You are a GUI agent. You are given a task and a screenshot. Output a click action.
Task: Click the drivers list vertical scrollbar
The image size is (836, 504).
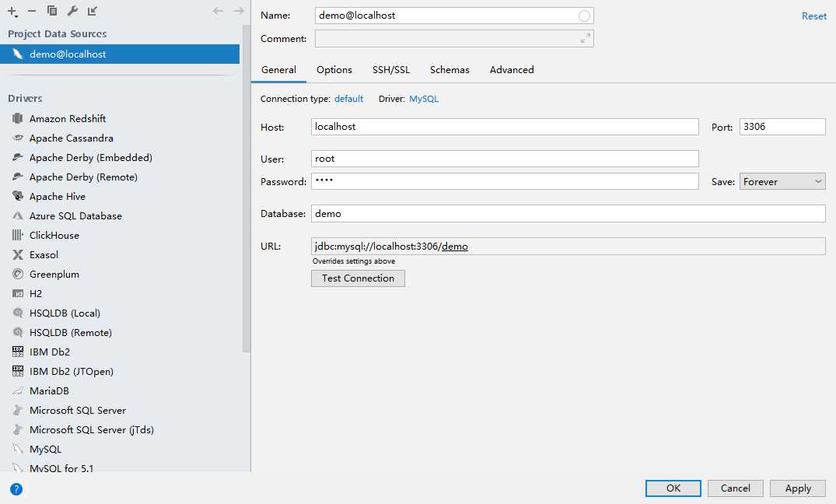(x=246, y=189)
